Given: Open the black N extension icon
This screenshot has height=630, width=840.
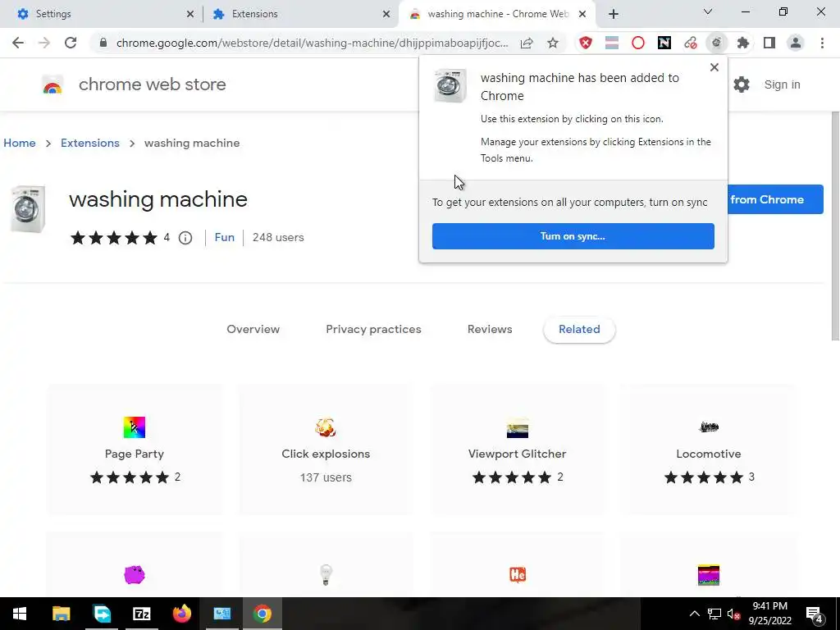Looking at the screenshot, I should (664, 43).
